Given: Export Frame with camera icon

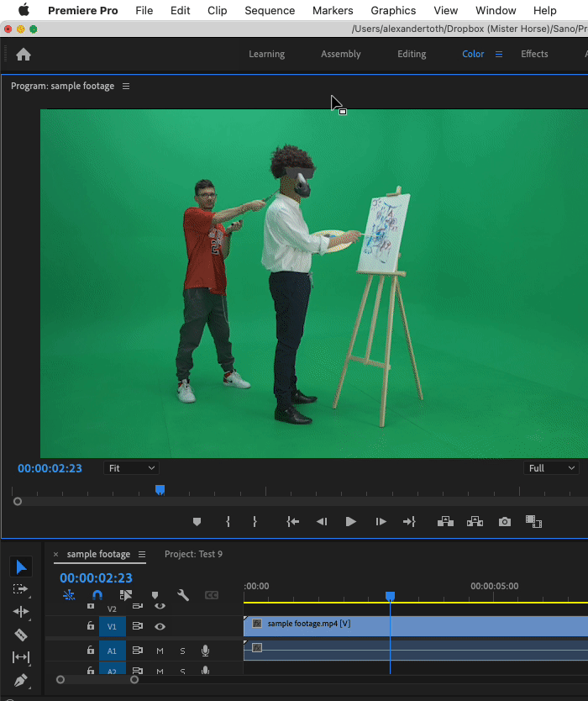Looking at the screenshot, I should [505, 522].
